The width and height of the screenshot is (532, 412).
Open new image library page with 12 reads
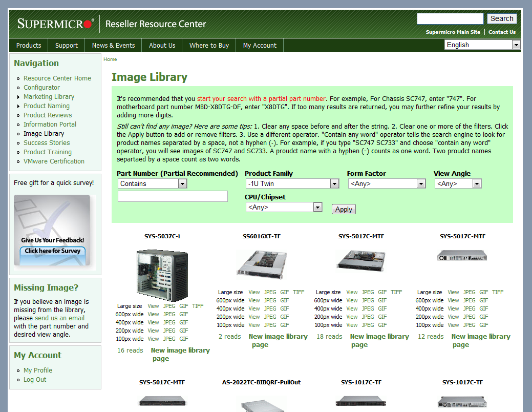pyautogui.click(x=481, y=340)
